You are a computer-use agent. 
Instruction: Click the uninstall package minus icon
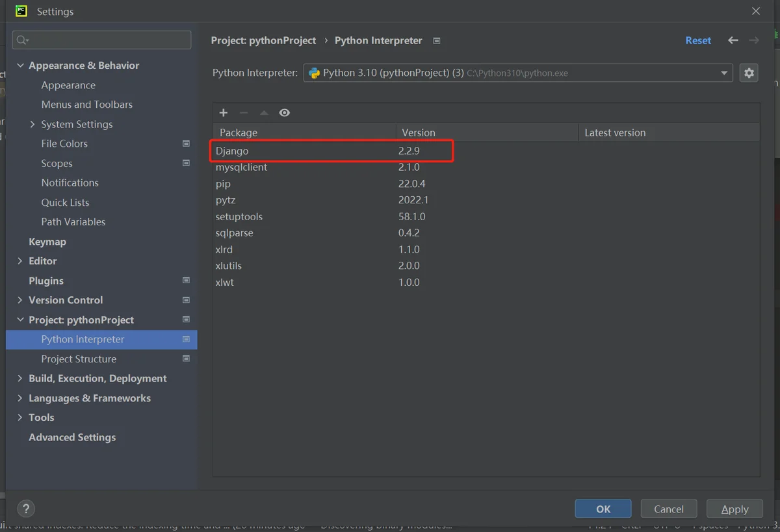point(244,112)
